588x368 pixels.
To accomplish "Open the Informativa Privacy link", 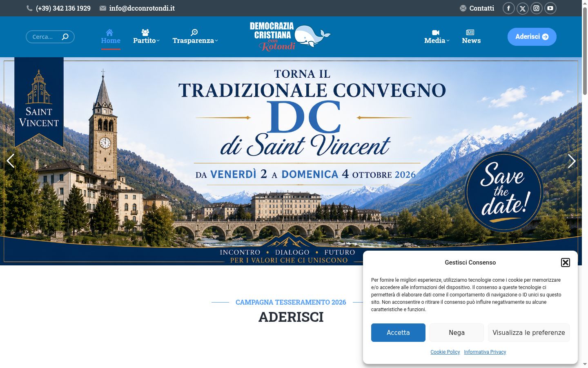I will click(x=485, y=352).
